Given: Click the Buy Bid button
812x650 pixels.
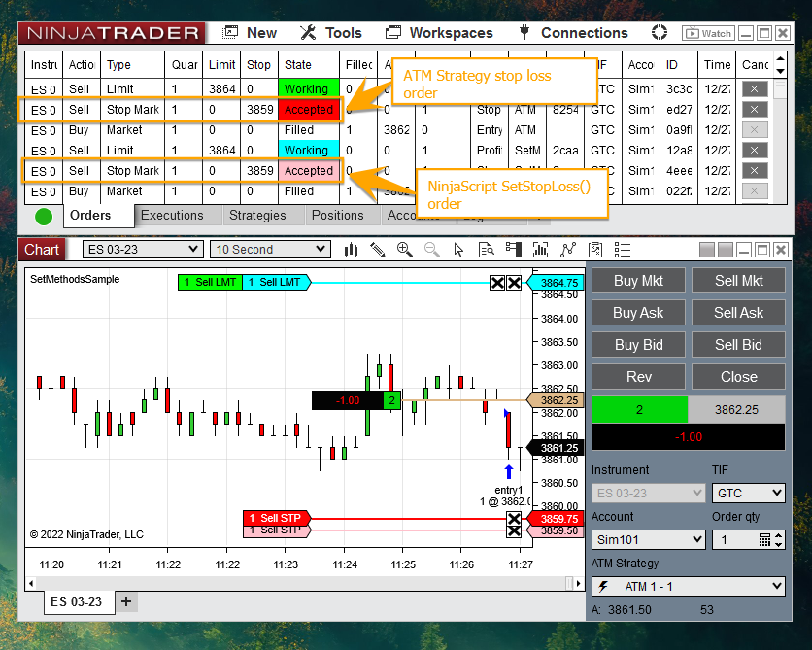Looking at the screenshot, I should coord(638,345).
